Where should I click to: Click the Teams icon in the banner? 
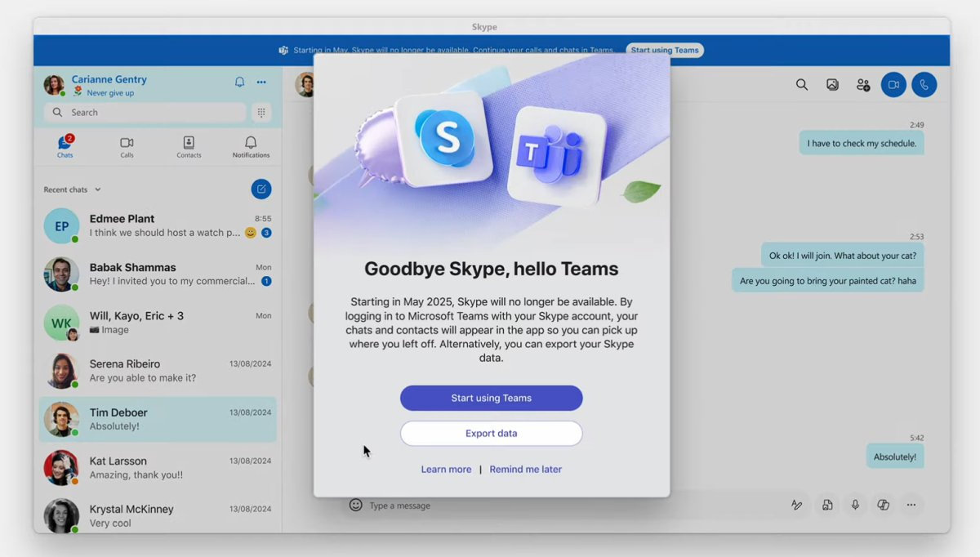(283, 50)
